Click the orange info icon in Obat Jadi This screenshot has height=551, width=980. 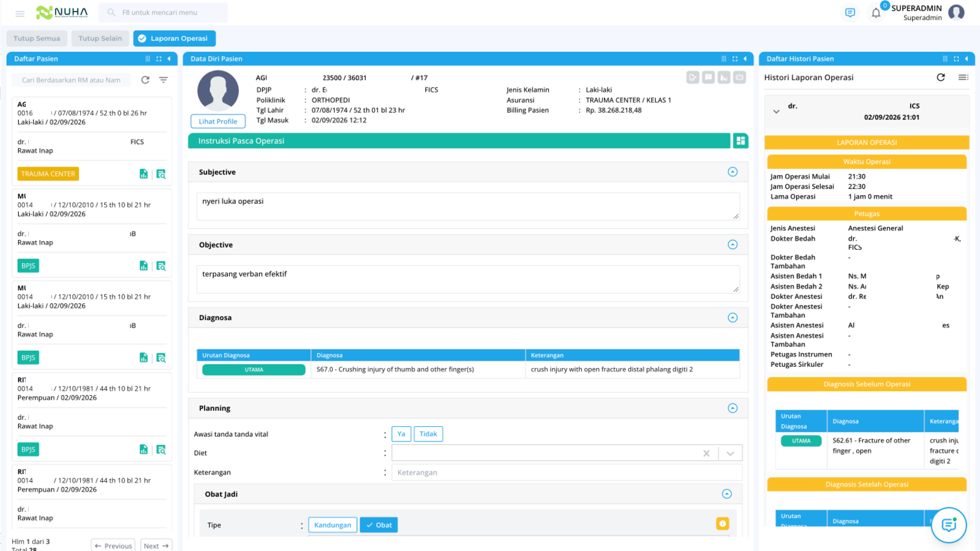coord(723,523)
